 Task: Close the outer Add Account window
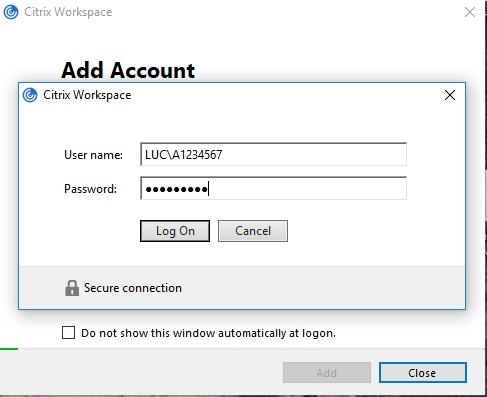pyautogui.click(x=470, y=12)
